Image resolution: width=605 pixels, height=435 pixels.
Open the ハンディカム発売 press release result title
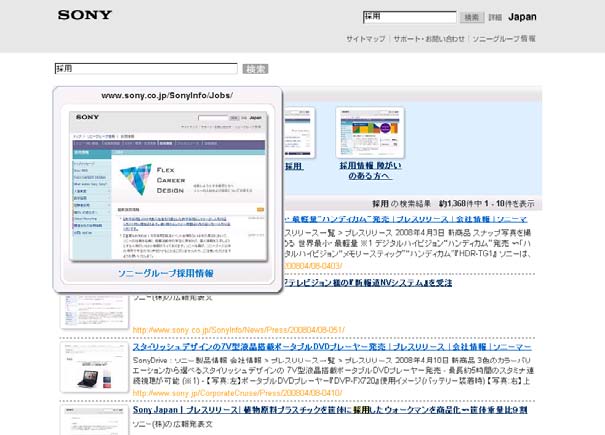click(405, 219)
